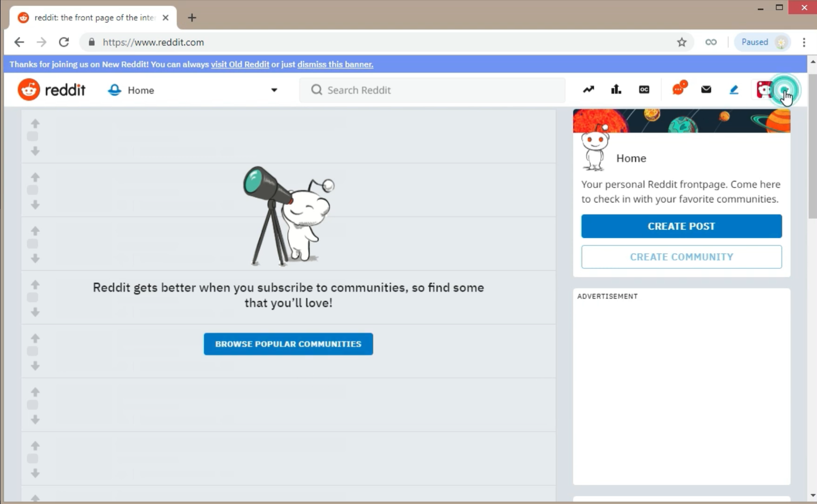This screenshot has height=504, width=817.
Task: Click the Paused profile button
Action: tap(762, 42)
